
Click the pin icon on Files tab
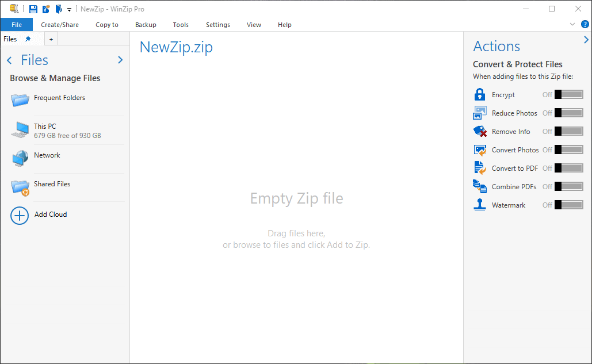pos(28,39)
